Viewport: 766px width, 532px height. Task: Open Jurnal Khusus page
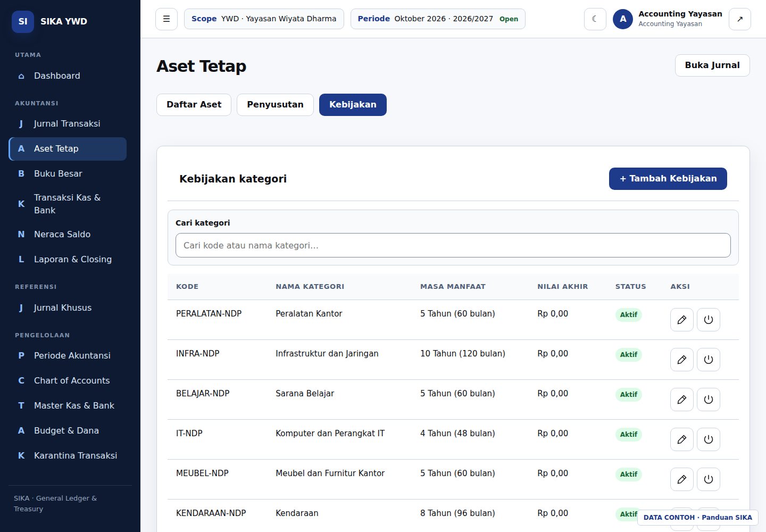(x=68, y=307)
